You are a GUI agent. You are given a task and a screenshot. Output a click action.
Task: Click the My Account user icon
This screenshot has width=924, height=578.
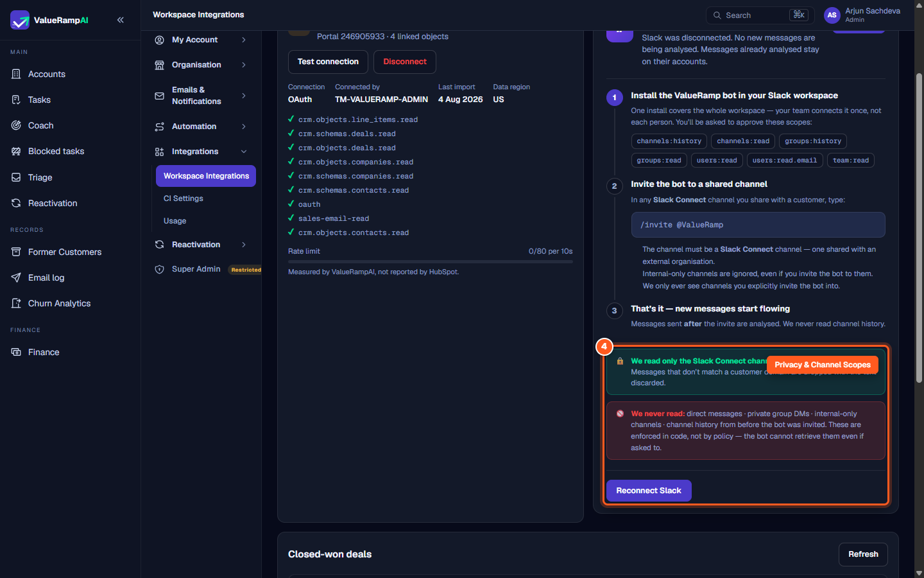[x=159, y=40]
